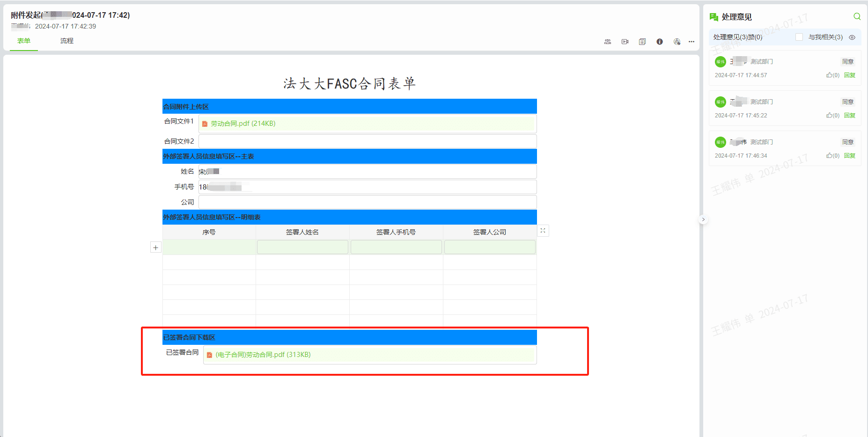868x437 pixels.
Task: Click the plus icon to add detail row
Action: 156,248
